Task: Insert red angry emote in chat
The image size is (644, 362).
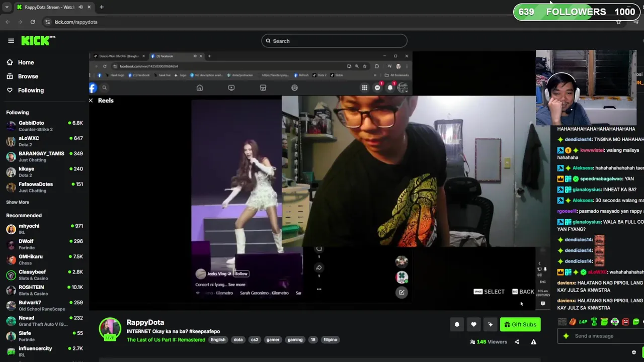Action: pos(625,322)
